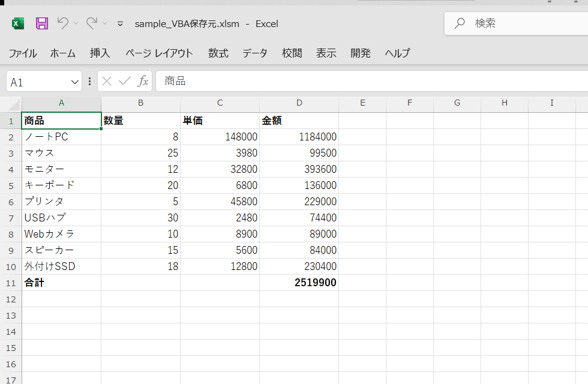
Task: Click the unit price cell 148000
Action: tap(220, 137)
